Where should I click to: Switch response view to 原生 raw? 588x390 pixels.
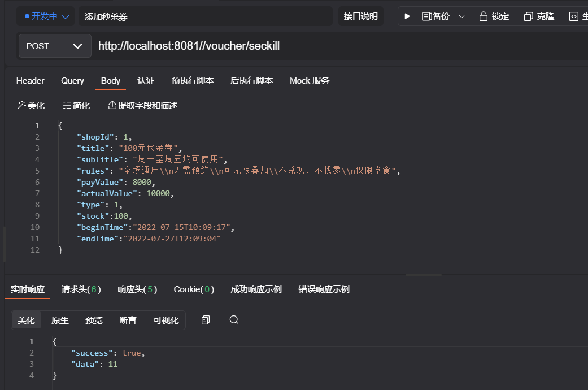click(60, 320)
